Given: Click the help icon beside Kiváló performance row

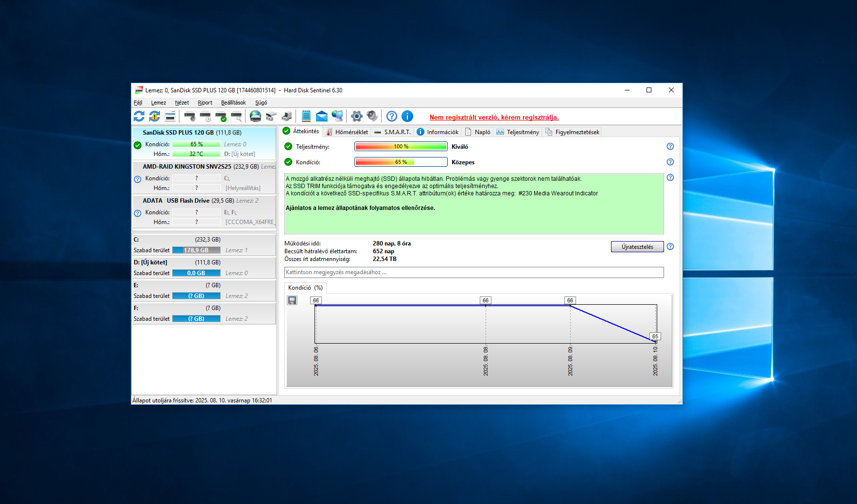Looking at the screenshot, I should click(670, 146).
